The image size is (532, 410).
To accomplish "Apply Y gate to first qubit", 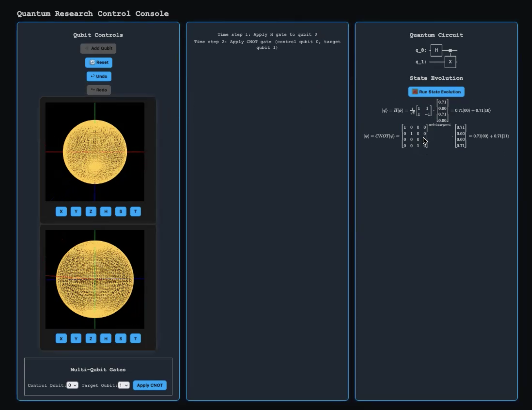I will coord(76,212).
